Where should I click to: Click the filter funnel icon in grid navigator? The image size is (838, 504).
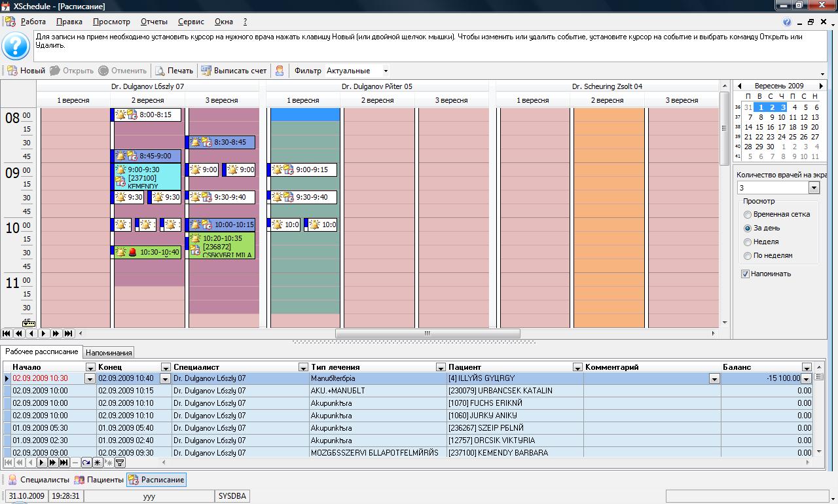tap(120, 463)
